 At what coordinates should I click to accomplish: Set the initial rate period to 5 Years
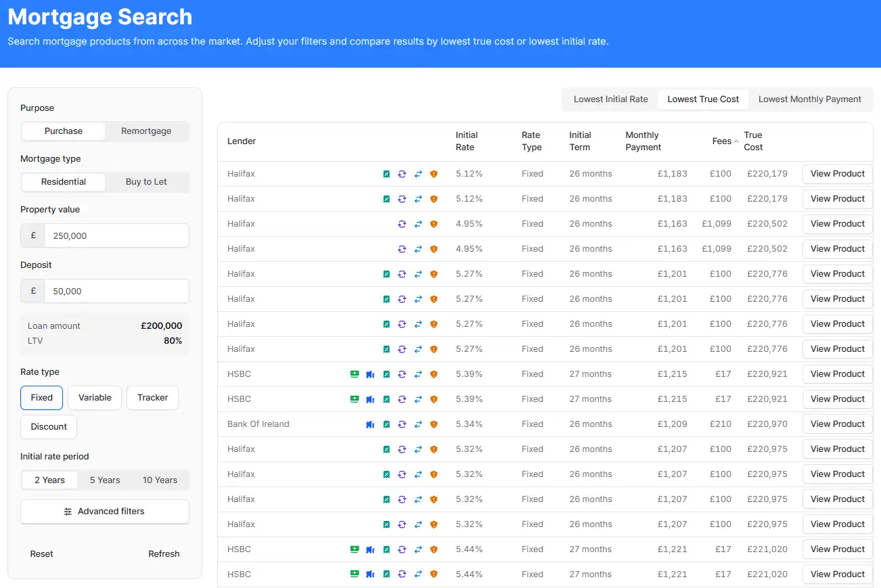coord(105,480)
